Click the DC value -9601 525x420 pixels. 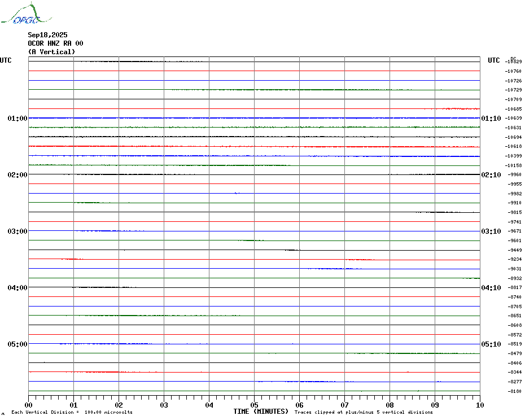click(x=515, y=240)
